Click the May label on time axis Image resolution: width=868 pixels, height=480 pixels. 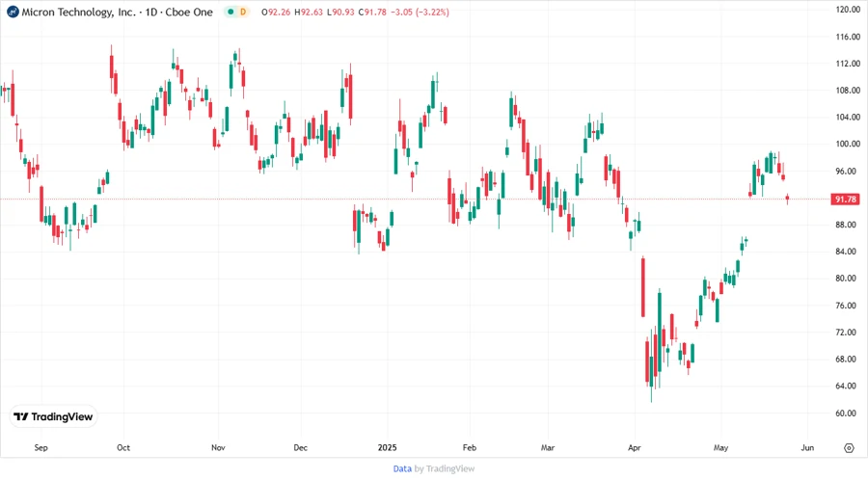click(720, 447)
